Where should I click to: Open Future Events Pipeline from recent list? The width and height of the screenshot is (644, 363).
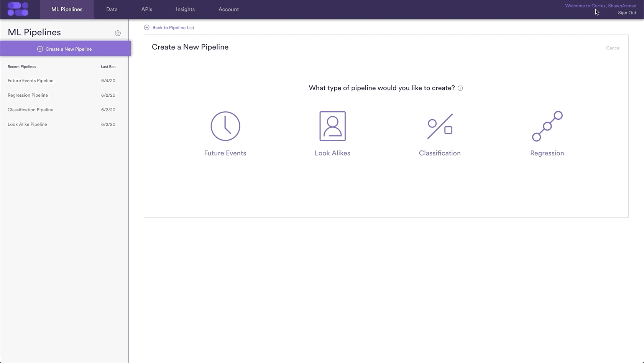pyautogui.click(x=31, y=81)
